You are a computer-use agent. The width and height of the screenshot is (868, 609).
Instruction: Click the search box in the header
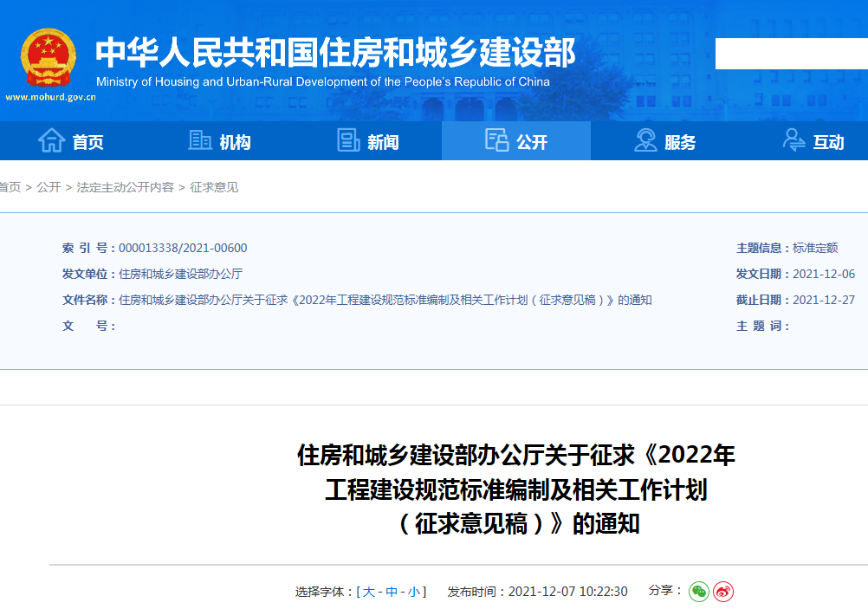[792, 54]
